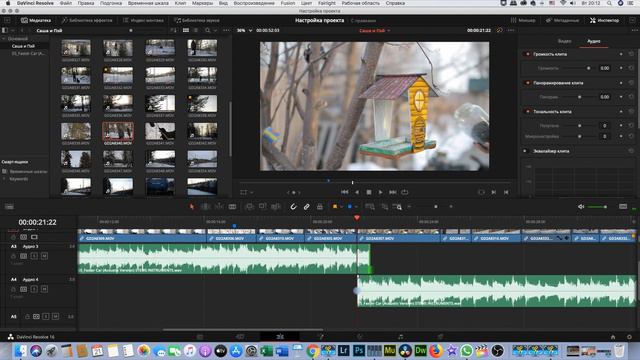Adjust the monitor volume slider
Viewport: 640px width, 360px height.
tap(598, 207)
